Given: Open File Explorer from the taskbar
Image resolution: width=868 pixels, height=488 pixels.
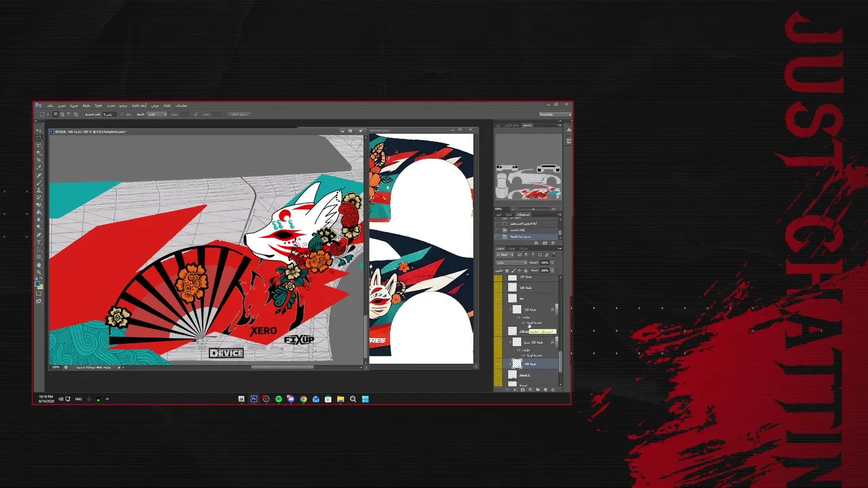Looking at the screenshot, I should coord(340,399).
